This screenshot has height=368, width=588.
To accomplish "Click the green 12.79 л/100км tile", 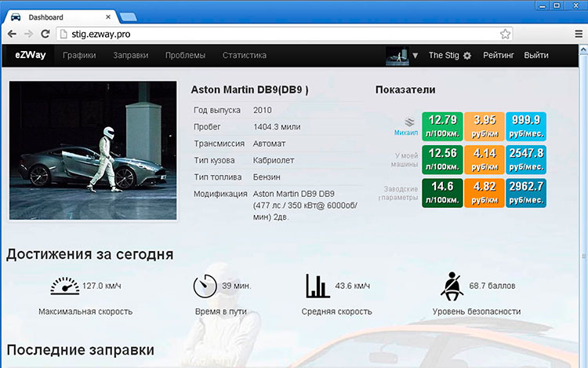I will click(x=442, y=126).
